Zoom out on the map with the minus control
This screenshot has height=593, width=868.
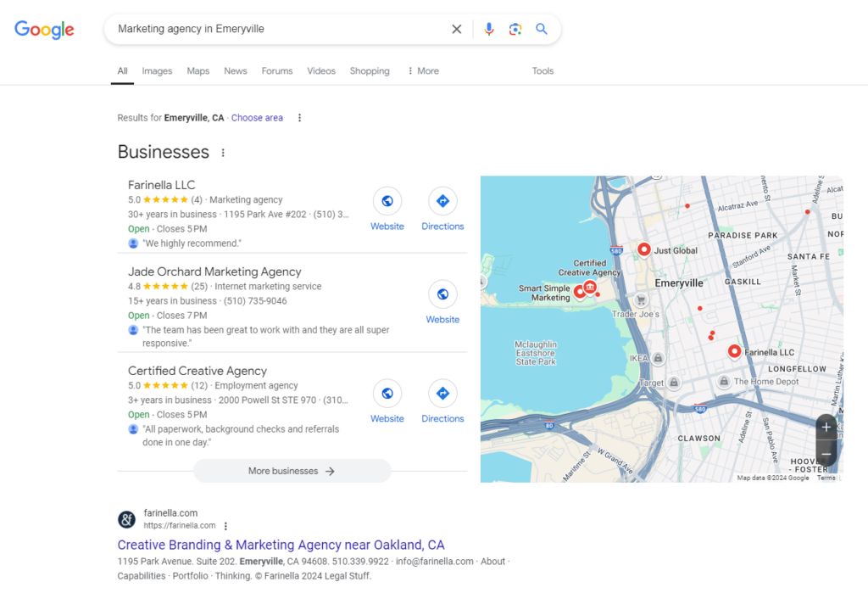(x=826, y=455)
